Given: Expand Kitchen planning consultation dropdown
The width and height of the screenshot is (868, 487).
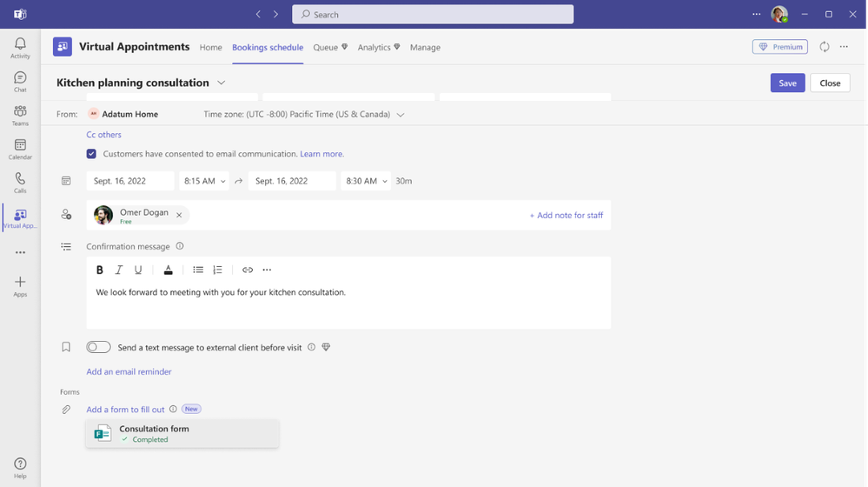Looking at the screenshot, I should click(221, 83).
